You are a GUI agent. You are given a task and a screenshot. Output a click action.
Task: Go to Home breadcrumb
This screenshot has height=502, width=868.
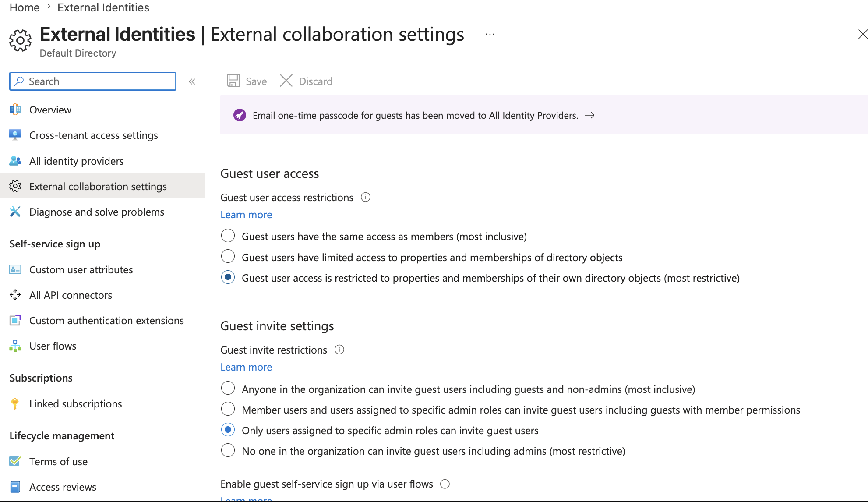25,7
